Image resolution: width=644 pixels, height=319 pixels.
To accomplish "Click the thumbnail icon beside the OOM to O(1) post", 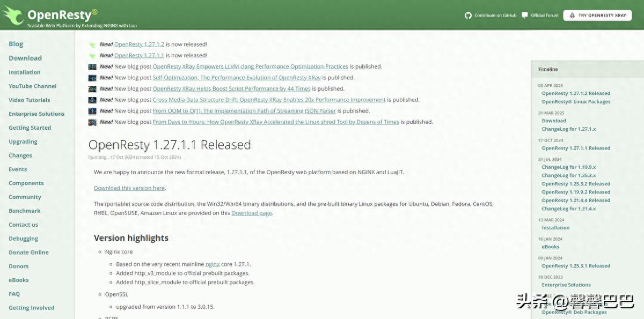I will (93, 111).
